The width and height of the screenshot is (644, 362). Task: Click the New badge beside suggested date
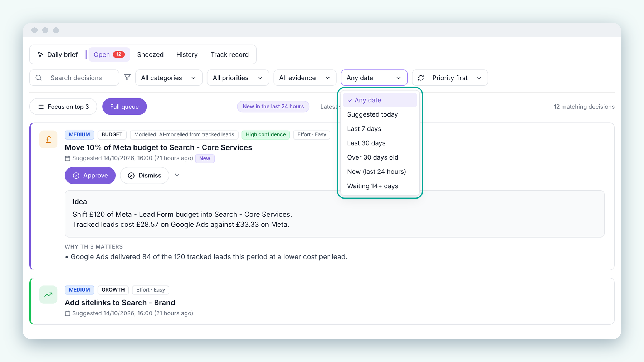205,158
